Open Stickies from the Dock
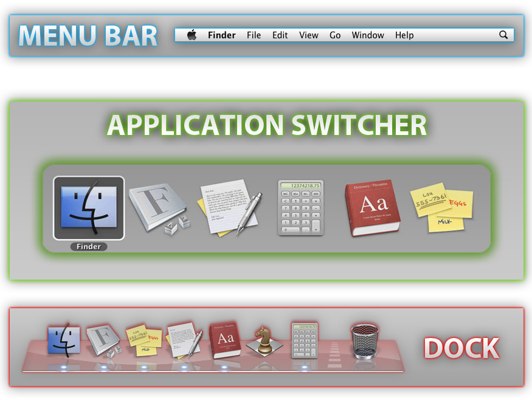This screenshot has width=532, height=400. (x=144, y=340)
